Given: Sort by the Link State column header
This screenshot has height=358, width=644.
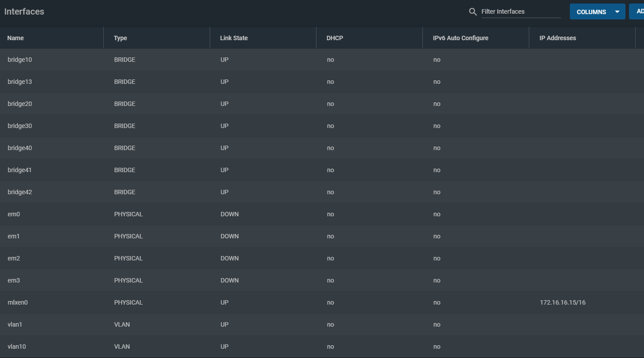Looking at the screenshot, I should point(234,38).
